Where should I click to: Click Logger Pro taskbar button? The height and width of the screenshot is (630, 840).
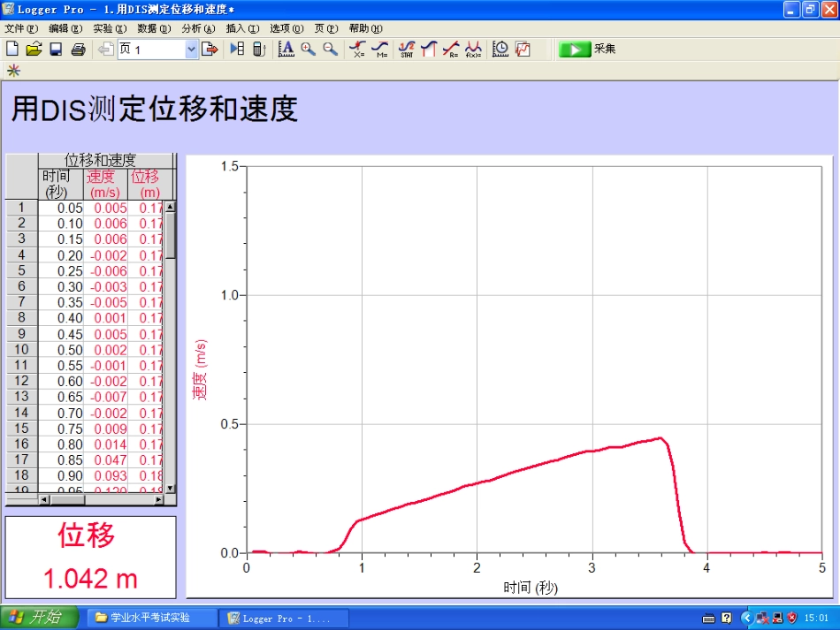pos(284,619)
